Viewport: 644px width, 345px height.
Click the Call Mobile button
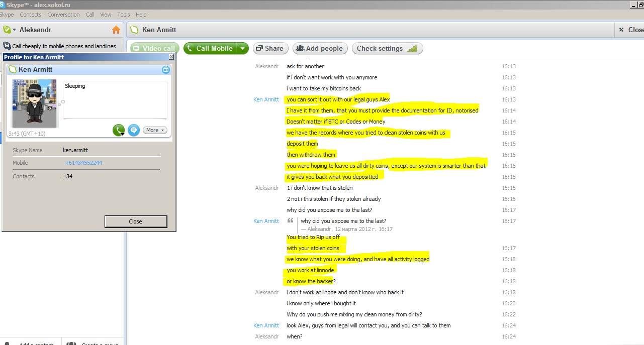211,49
